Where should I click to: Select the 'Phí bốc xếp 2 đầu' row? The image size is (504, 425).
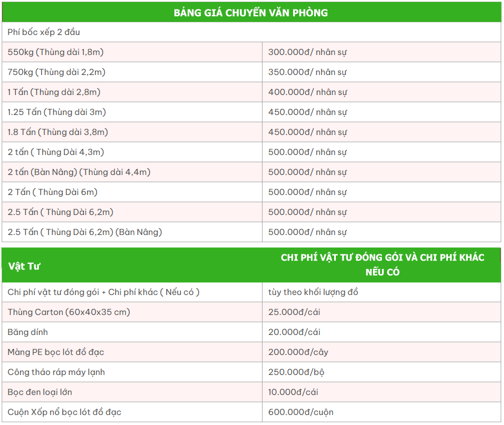click(44, 32)
